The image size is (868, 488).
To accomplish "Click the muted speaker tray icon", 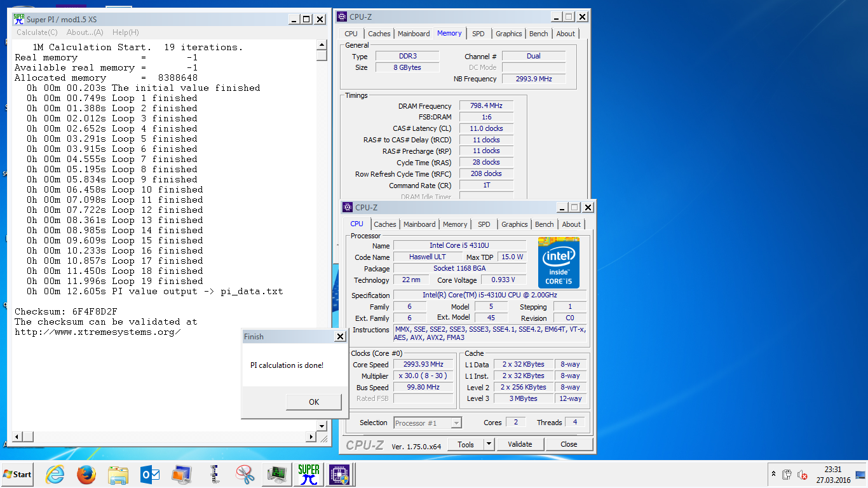I will click(802, 475).
